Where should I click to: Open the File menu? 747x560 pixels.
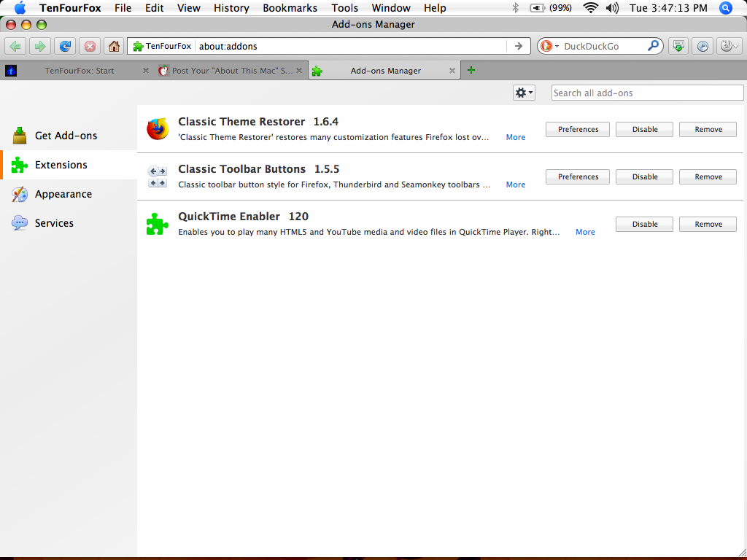click(123, 7)
